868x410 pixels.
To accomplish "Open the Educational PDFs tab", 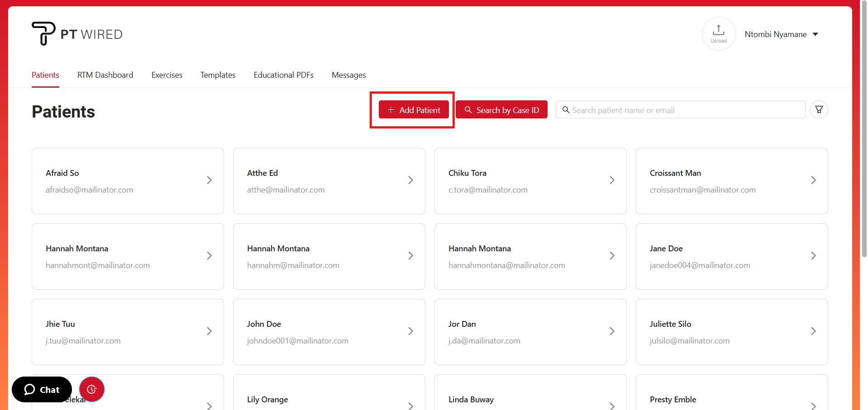I will pos(284,75).
